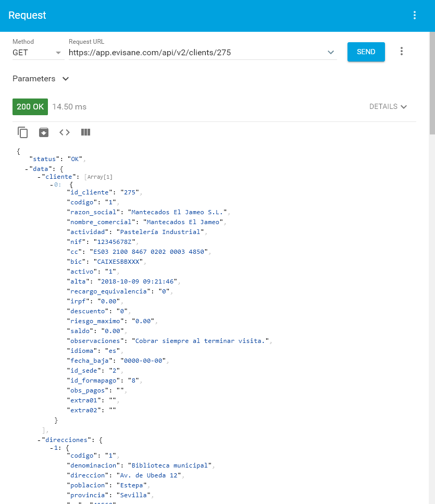435x504 pixels.
Task: Toggle raw source view of response
Action: click(65, 132)
